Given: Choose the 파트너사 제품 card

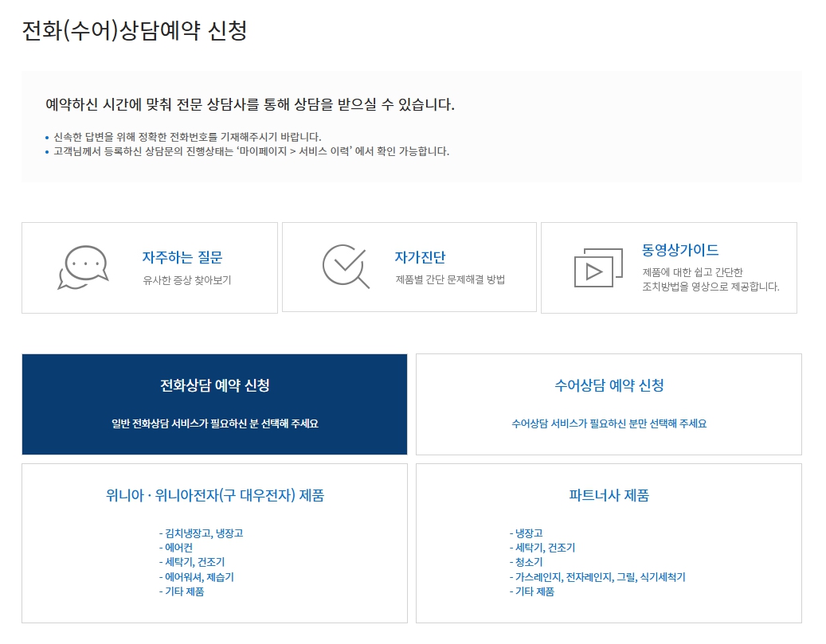Looking at the screenshot, I should point(609,544).
